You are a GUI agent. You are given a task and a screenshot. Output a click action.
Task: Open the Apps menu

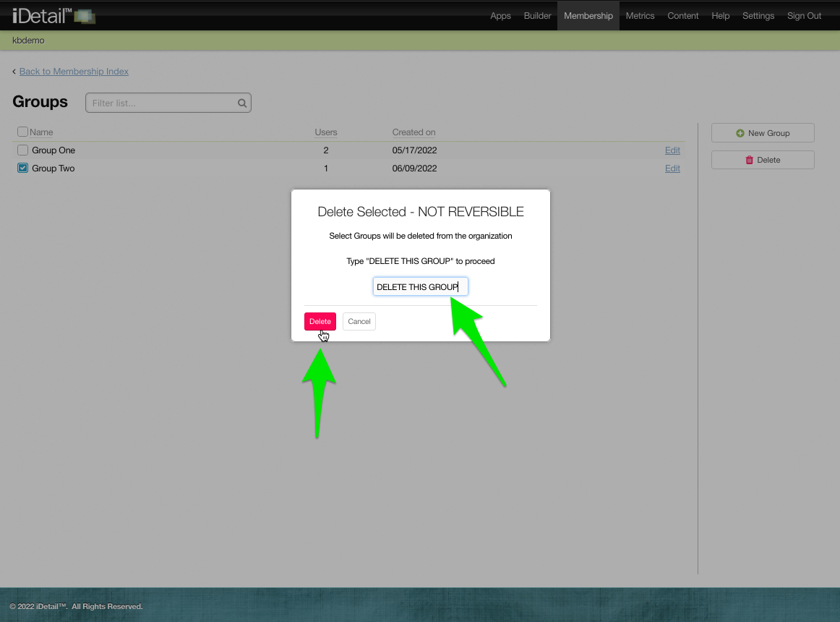pyautogui.click(x=500, y=16)
